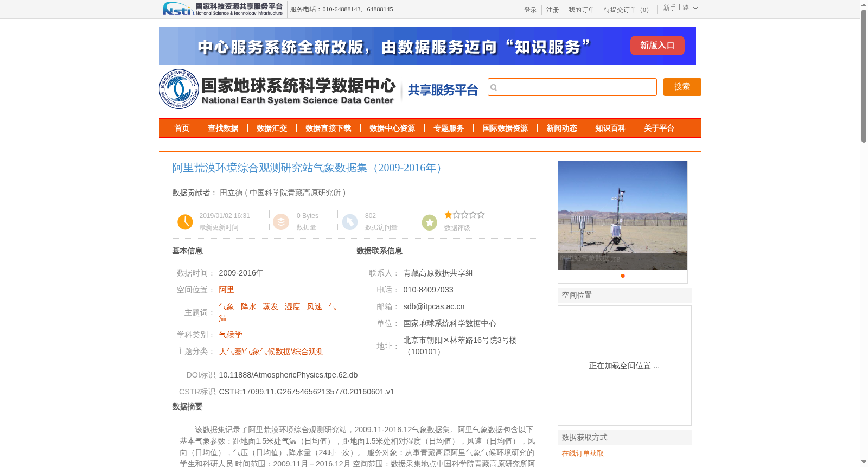Viewport: 868px width, 467px height.
Task: Click the orange 搜索 button
Action: click(x=682, y=87)
